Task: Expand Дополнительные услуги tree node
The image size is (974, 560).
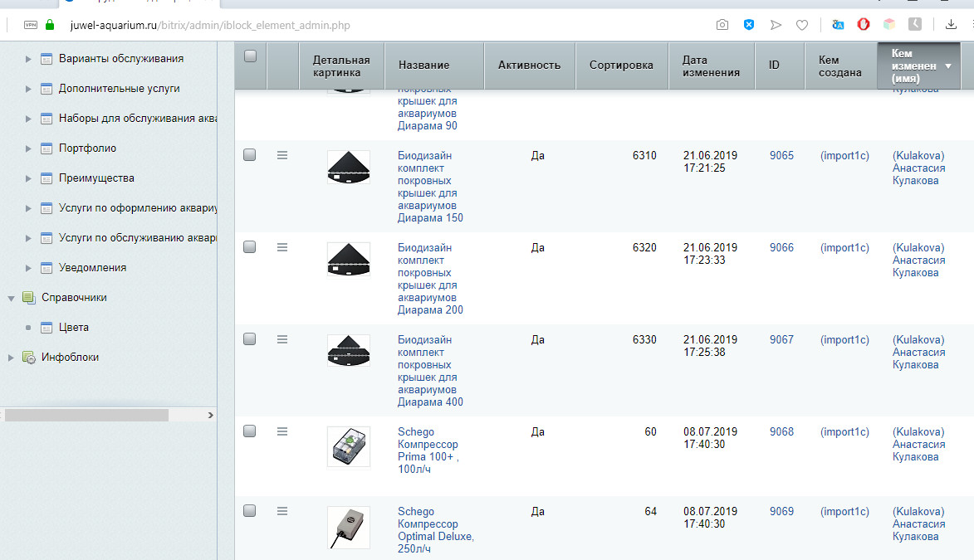Action: click(x=28, y=89)
